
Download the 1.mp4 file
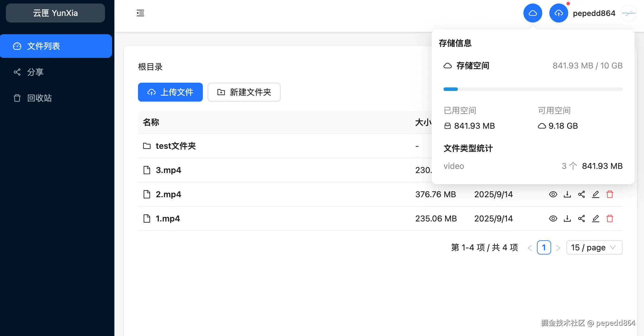coord(567,218)
